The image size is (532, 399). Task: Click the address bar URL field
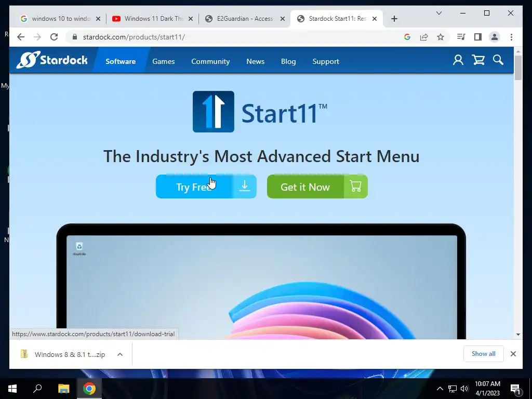click(234, 37)
